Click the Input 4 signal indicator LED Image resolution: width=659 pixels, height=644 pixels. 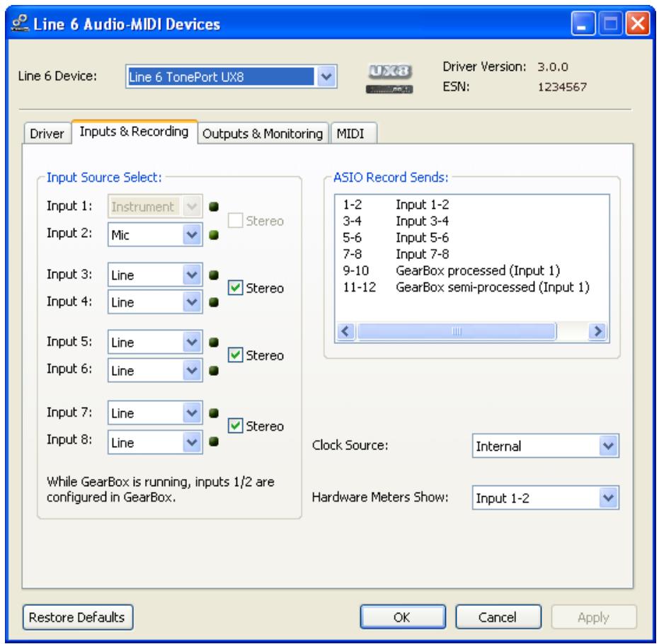click(214, 302)
